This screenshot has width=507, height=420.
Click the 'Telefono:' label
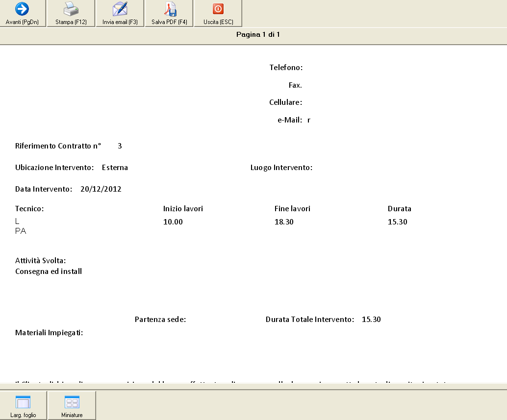point(286,68)
